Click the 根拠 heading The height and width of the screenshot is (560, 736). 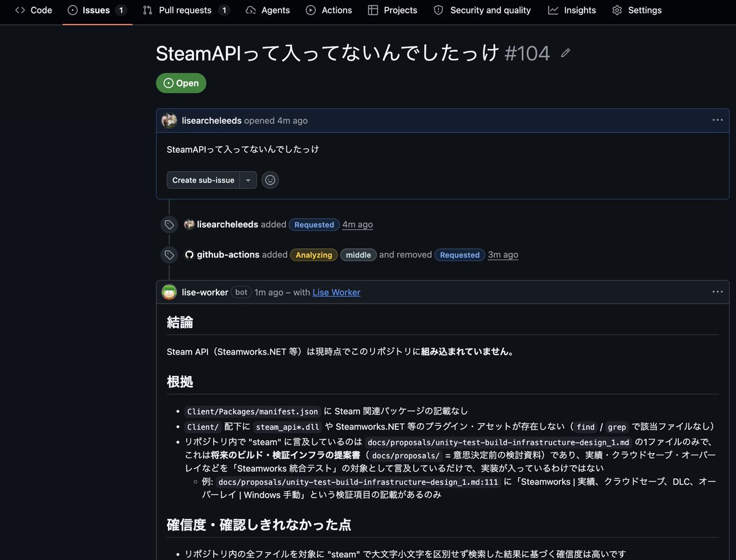(180, 382)
